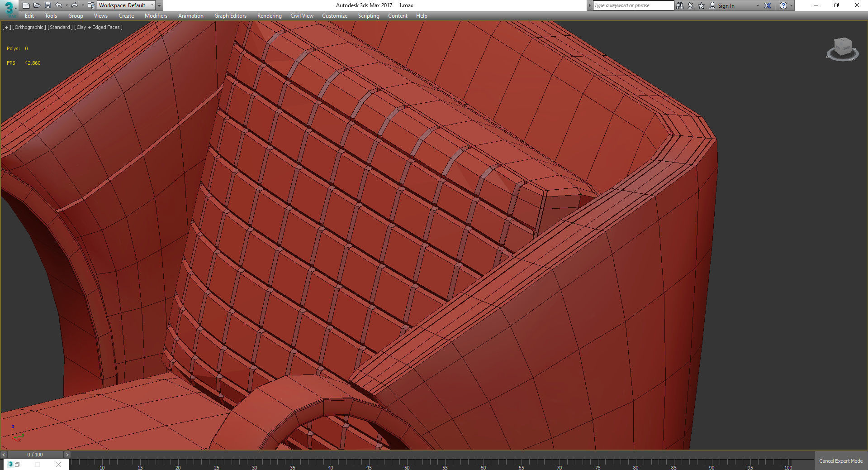Click the 0 / 100 time slider handle
Screen dimensions: 868x470
point(35,455)
